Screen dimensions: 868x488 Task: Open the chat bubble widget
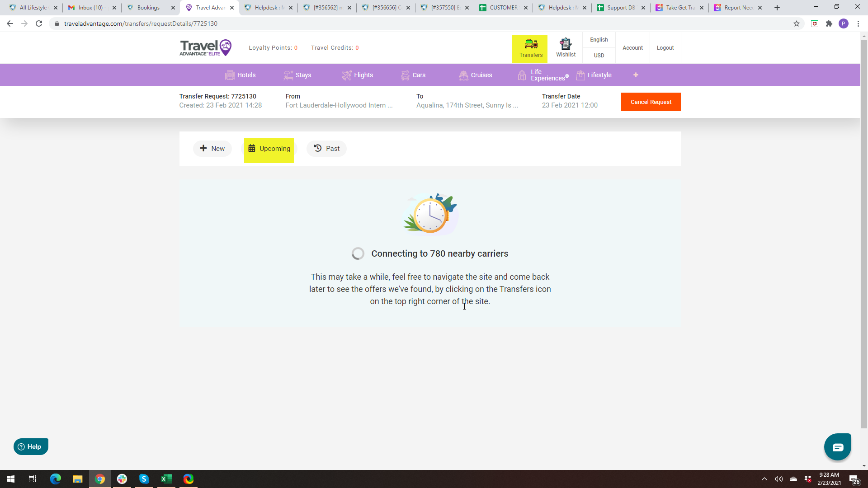click(837, 447)
